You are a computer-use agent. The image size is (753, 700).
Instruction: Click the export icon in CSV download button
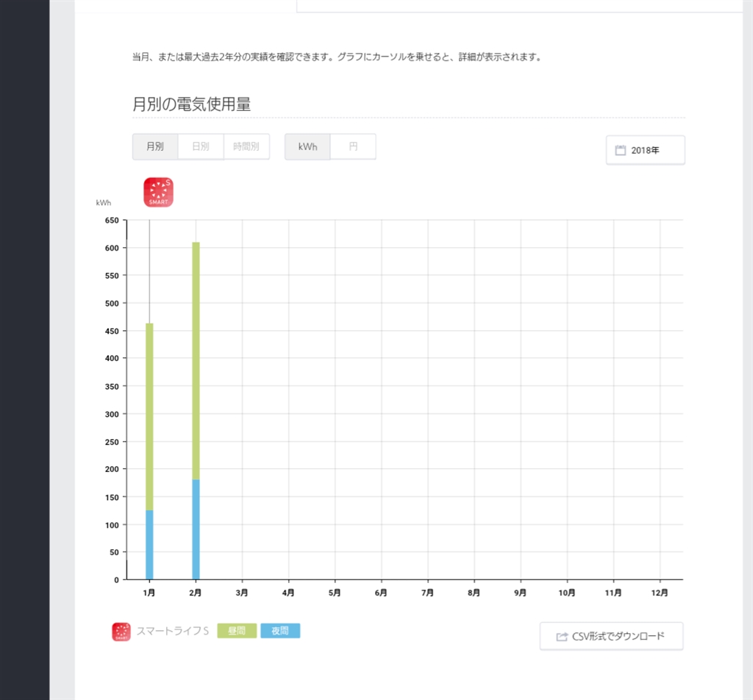click(562, 637)
